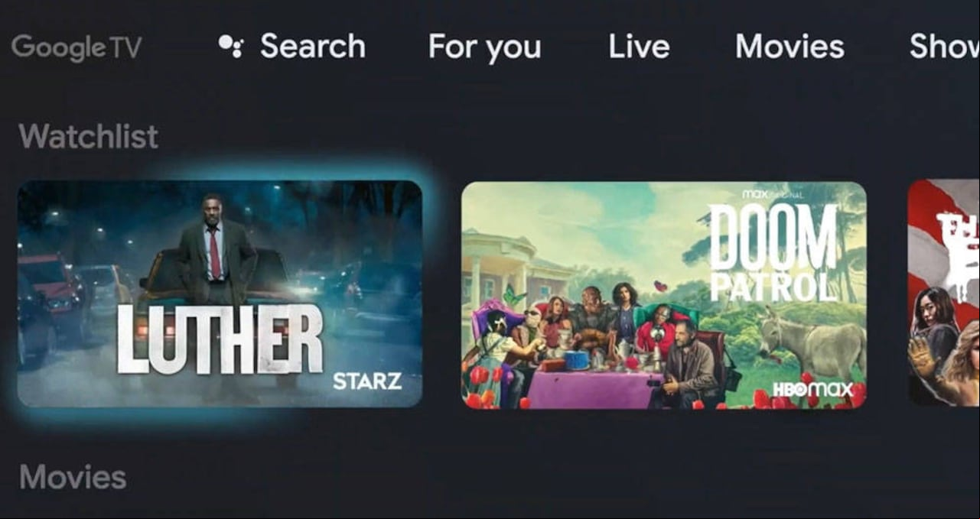Click the Google TV logo
Viewport: 980px width, 519px height.
77,47
